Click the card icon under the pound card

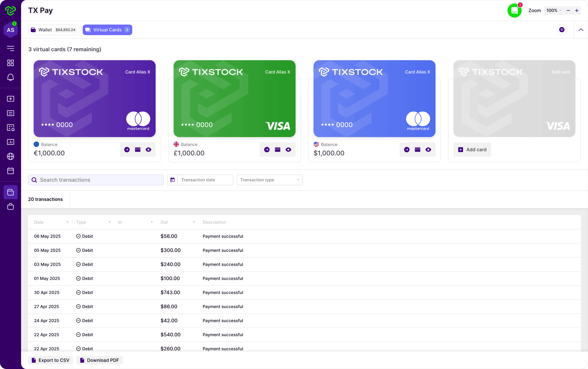point(278,150)
